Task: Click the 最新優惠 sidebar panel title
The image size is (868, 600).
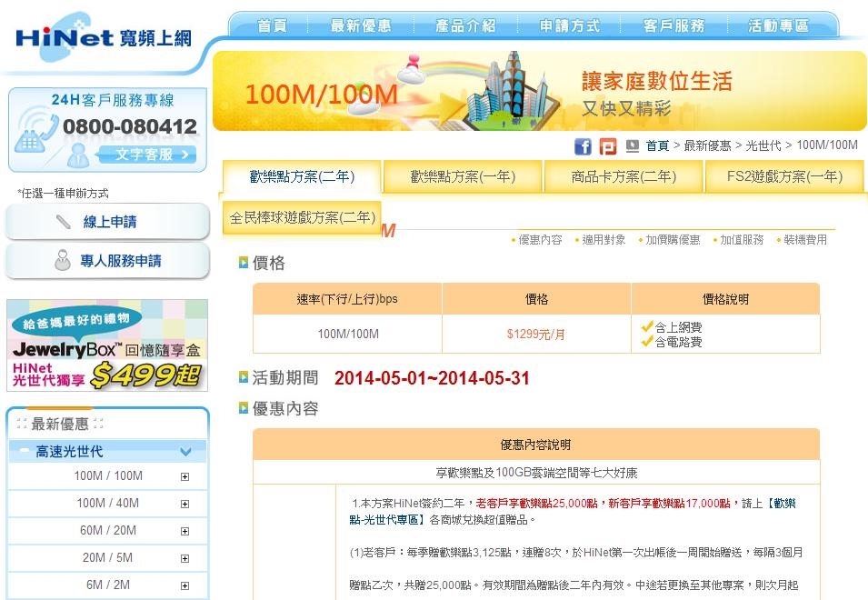Action: [x=60, y=424]
